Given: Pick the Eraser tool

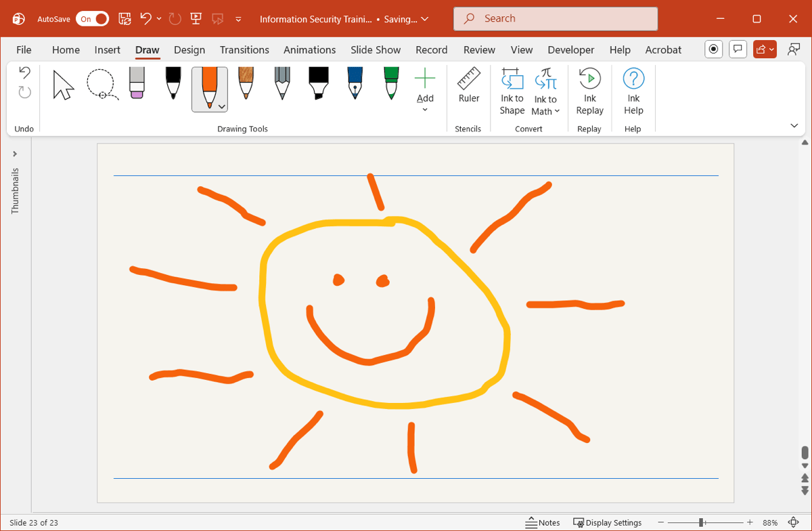Looking at the screenshot, I should (137, 84).
